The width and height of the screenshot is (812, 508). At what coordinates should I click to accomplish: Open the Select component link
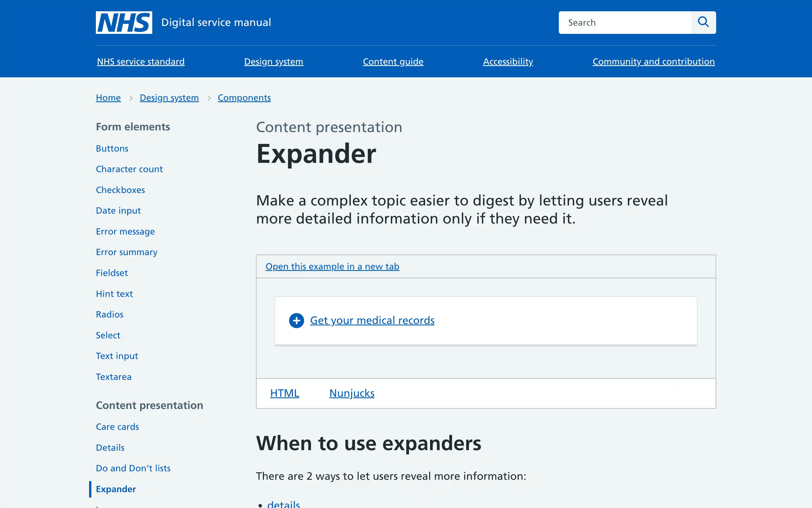click(x=108, y=335)
